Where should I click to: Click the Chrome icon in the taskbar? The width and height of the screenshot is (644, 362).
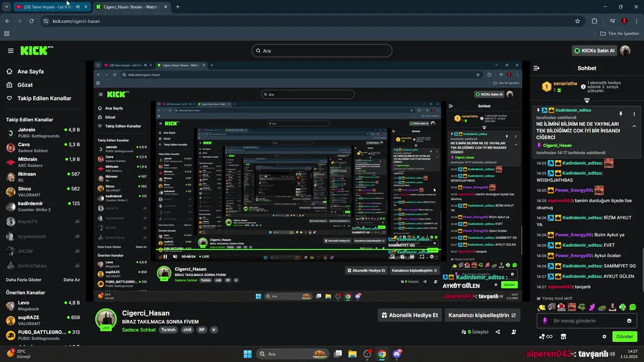tap(382, 354)
